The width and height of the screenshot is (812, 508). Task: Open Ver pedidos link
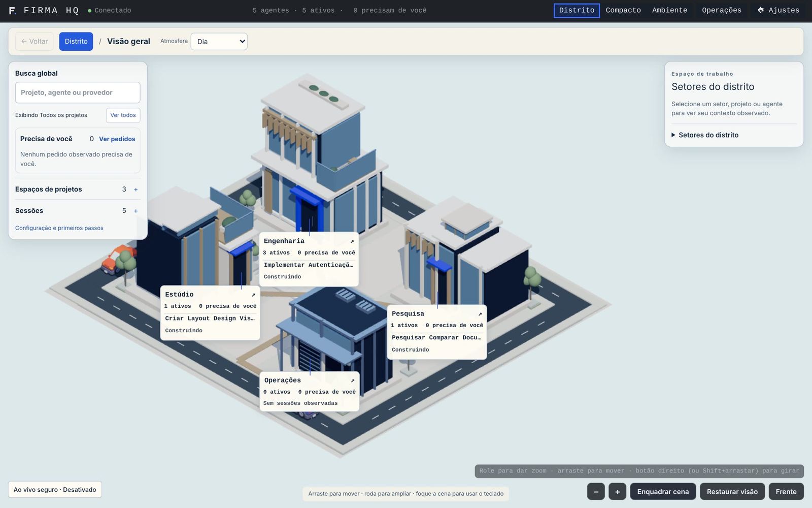pos(117,139)
